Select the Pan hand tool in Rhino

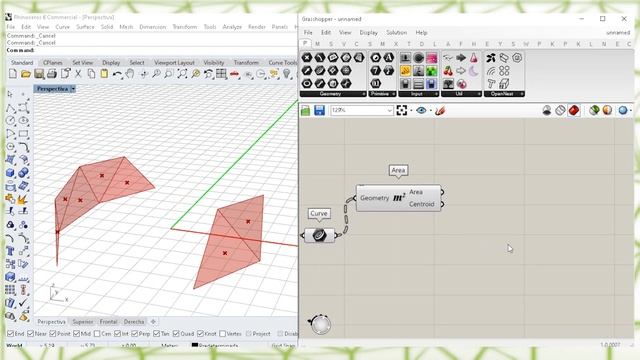coord(130,74)
